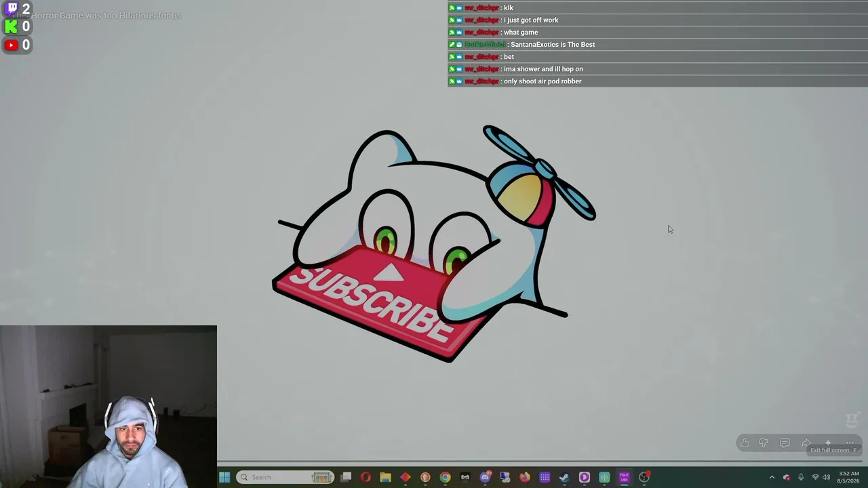Share the video using the arrow icon

point(806,443)
